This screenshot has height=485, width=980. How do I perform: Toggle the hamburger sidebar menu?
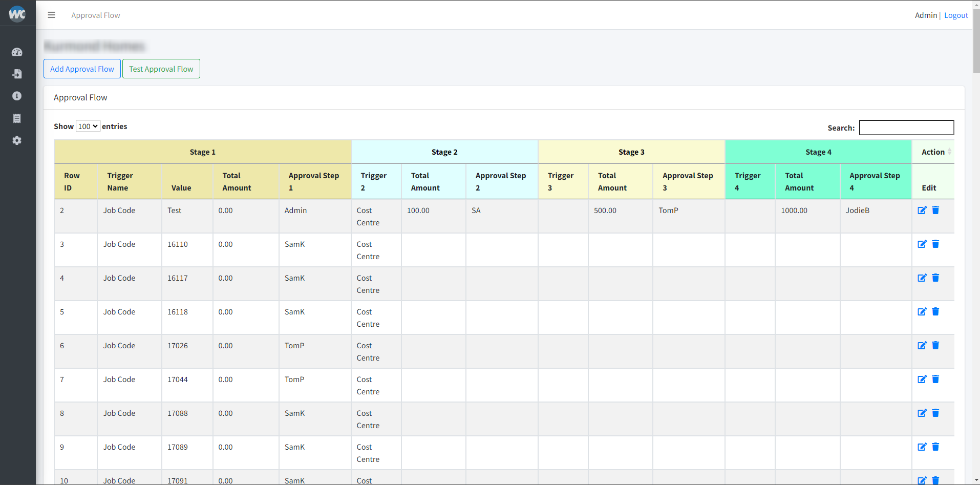pos(51,15)
